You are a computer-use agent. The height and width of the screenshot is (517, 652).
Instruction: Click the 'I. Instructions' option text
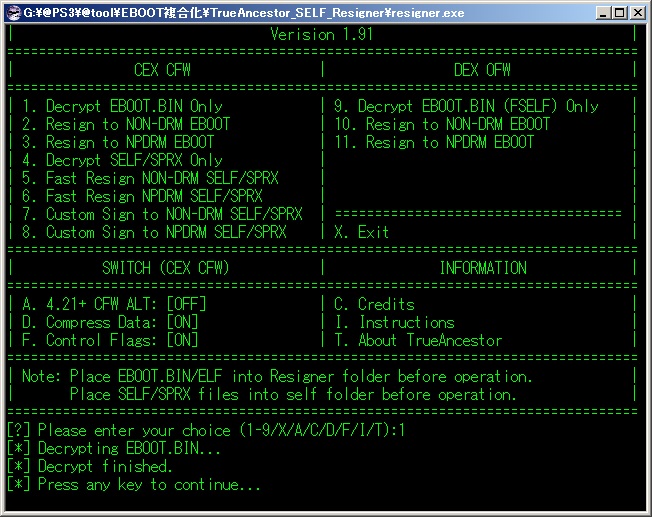click(394, 322)
